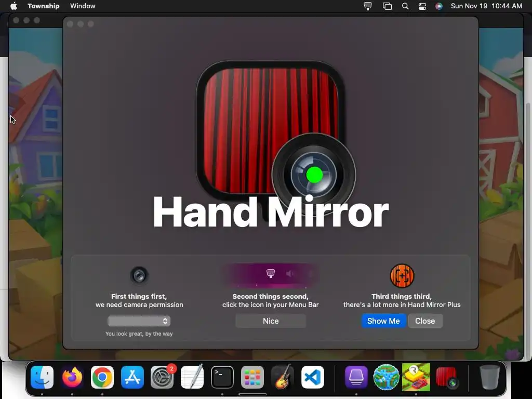Viewport: 532px width, 399px height.
Task: Click the orange Hand Mirror Plus icon
Action: (x=402, y=276)
